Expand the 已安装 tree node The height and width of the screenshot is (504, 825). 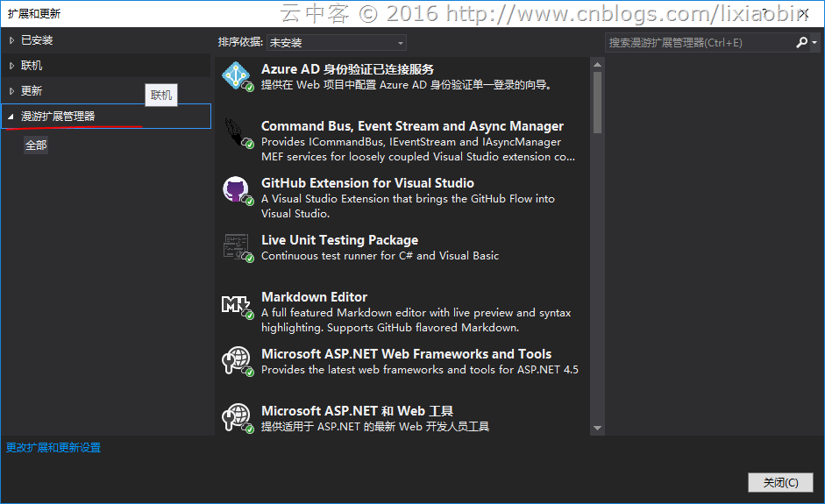(11, 40)
